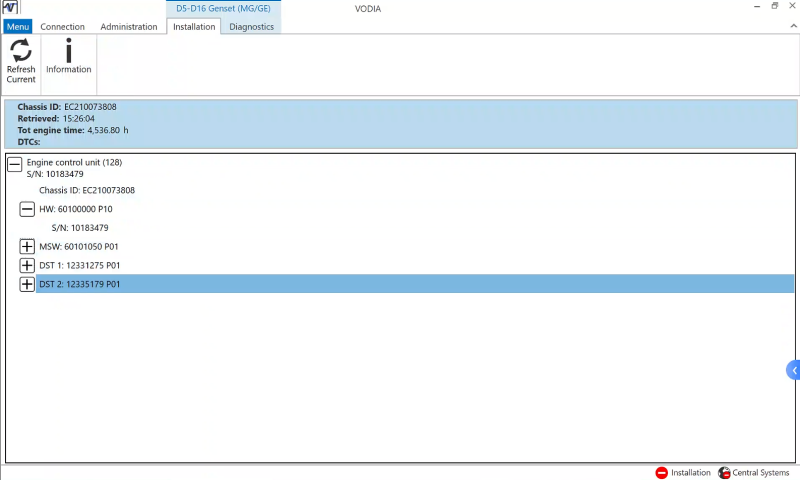The width and height of the screenshot is (800, 480).
Task: Switch to the Connection tab
Action: (x=62, y=27)
